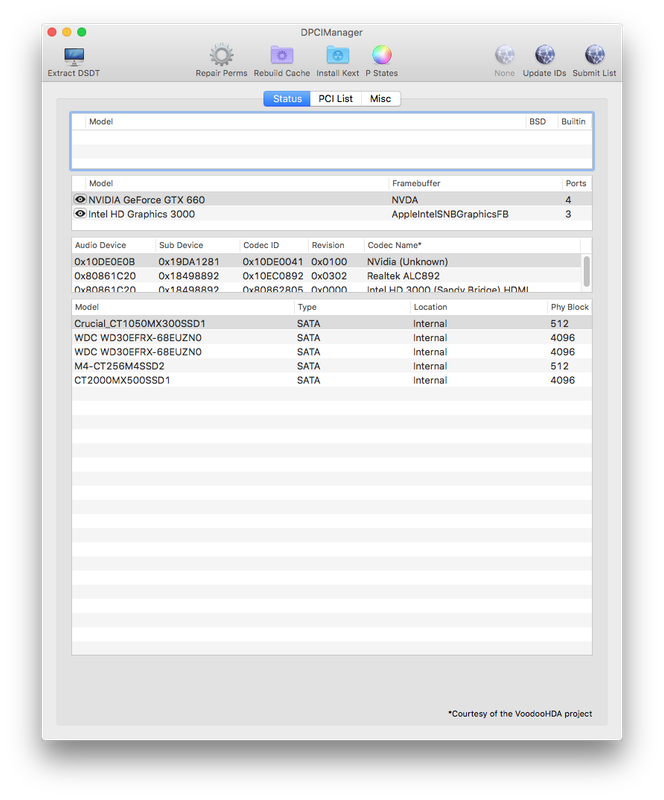Select the Realtek ALC892 codec row

pos(327,276)
